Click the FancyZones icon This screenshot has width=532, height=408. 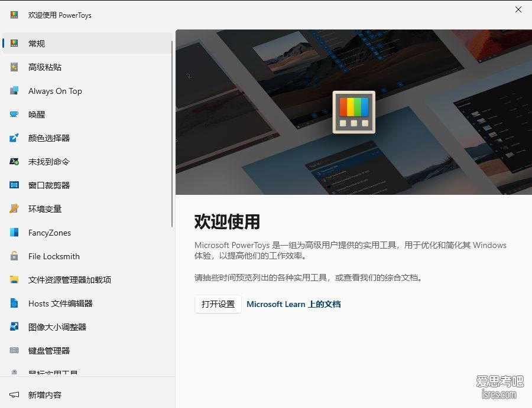point(14,233)
